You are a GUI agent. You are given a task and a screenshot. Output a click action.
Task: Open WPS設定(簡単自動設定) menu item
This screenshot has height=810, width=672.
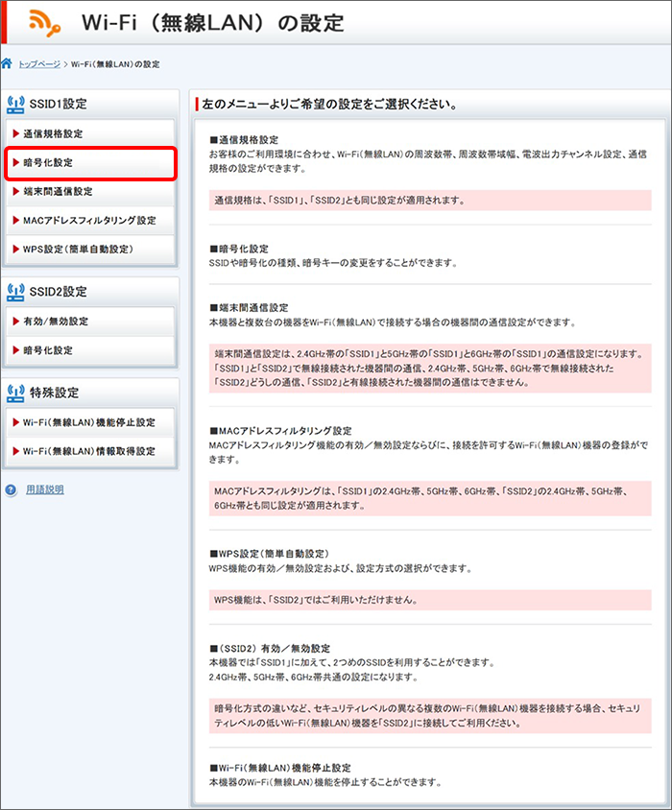pyautogui.click(x=90, y=250)
